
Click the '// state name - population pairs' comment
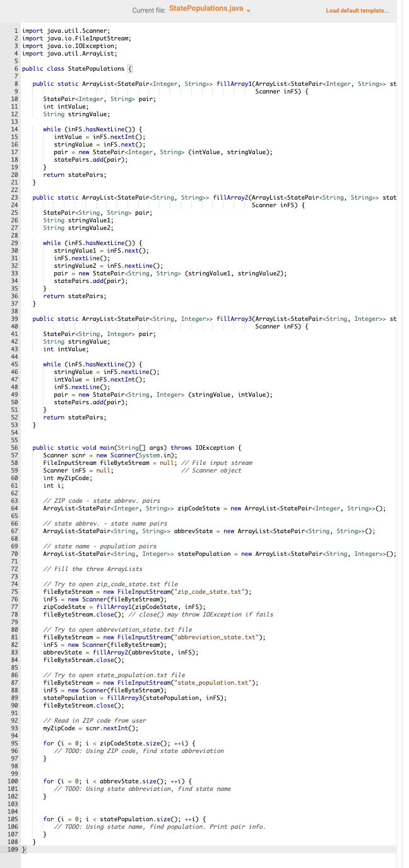pos(100,546)
